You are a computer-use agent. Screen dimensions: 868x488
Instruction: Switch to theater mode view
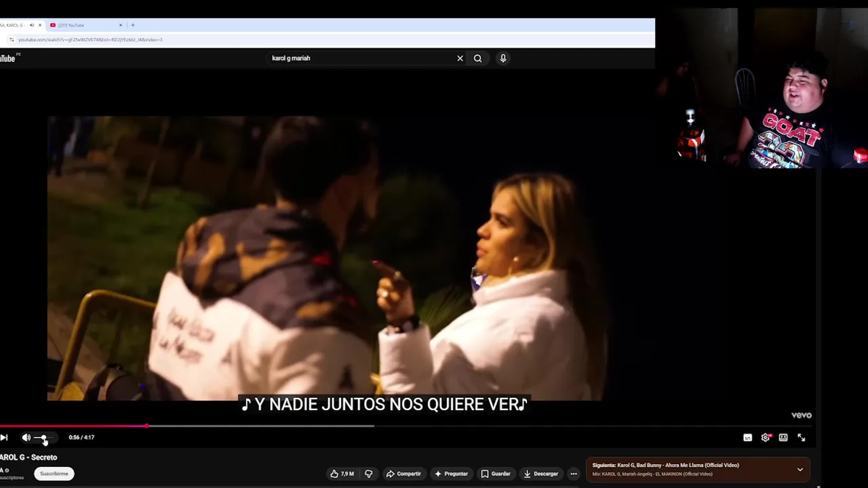pyautogui.click(x=783, y=438)
